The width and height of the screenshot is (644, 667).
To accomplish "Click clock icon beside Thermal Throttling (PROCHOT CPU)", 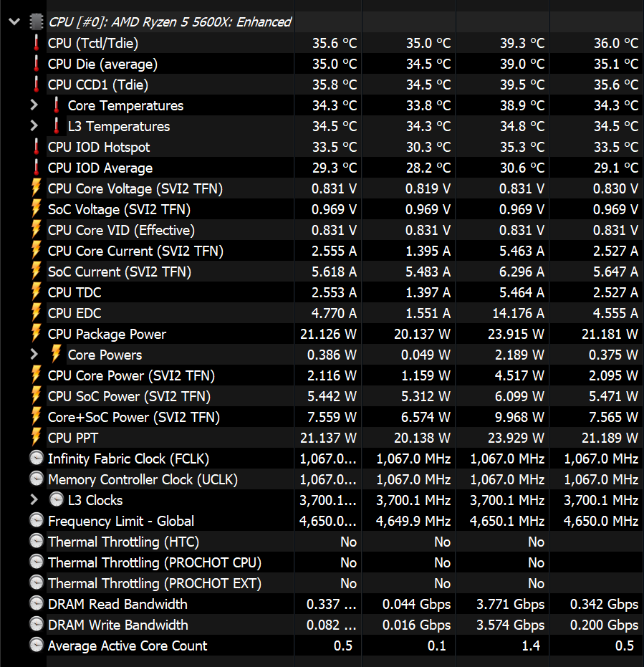I will tap(37, 562).
